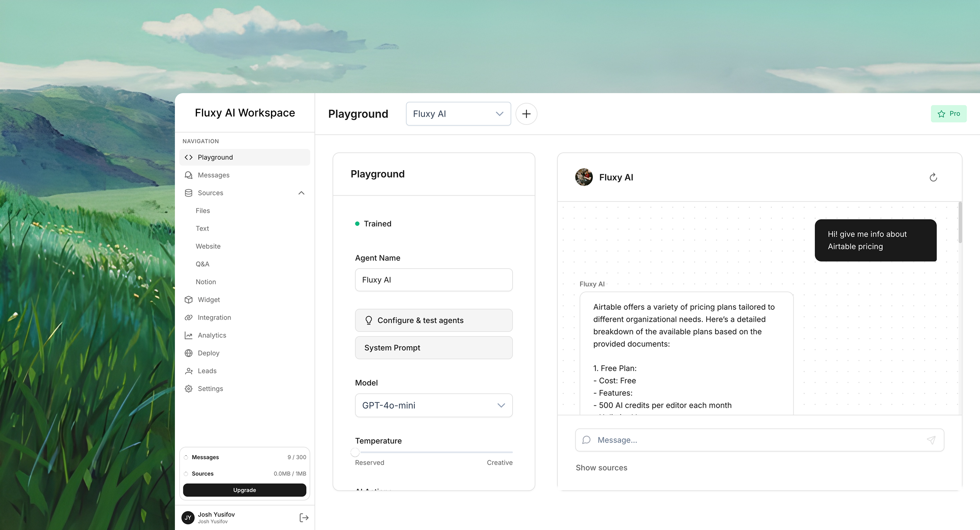The width and height of the screenshot is (980, 530).
Task: Open Integration via the link icon
Action: (188, 317)
